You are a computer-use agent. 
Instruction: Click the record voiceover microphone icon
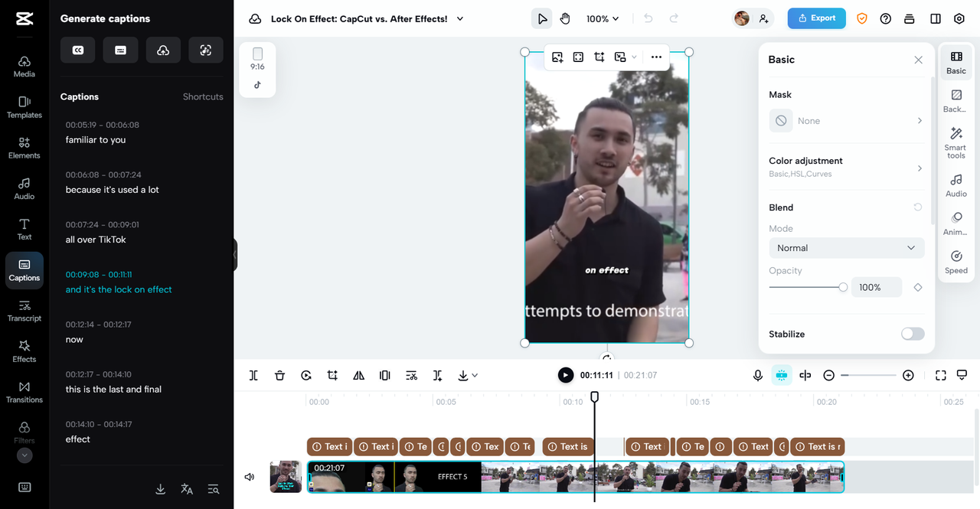point(757,375)
